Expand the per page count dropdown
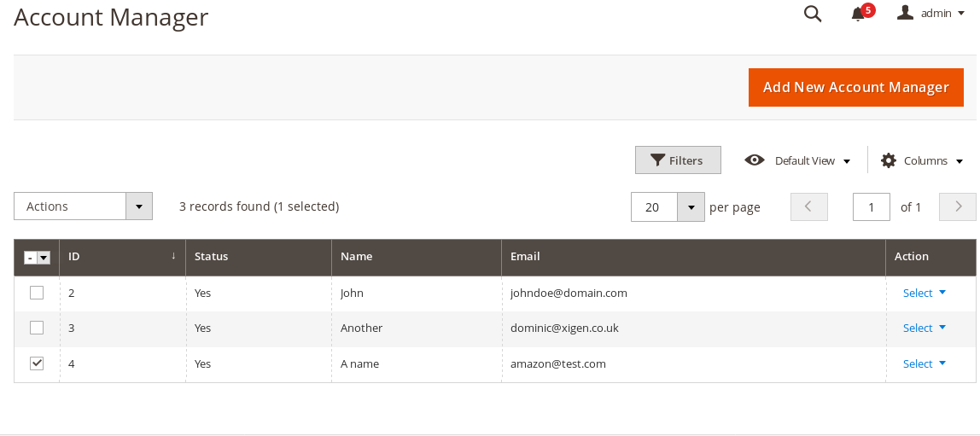980x436 pixels. click(691, 206)
